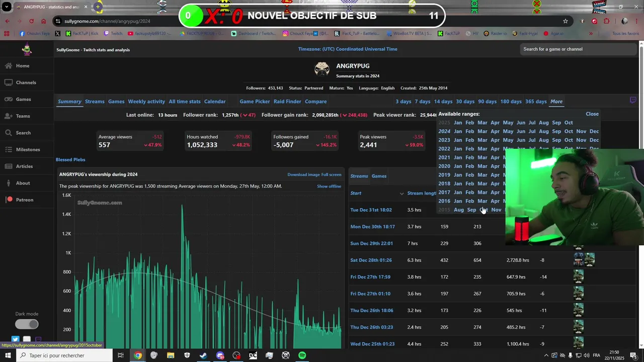Select Jan in the 2016 row

(458, 201)
